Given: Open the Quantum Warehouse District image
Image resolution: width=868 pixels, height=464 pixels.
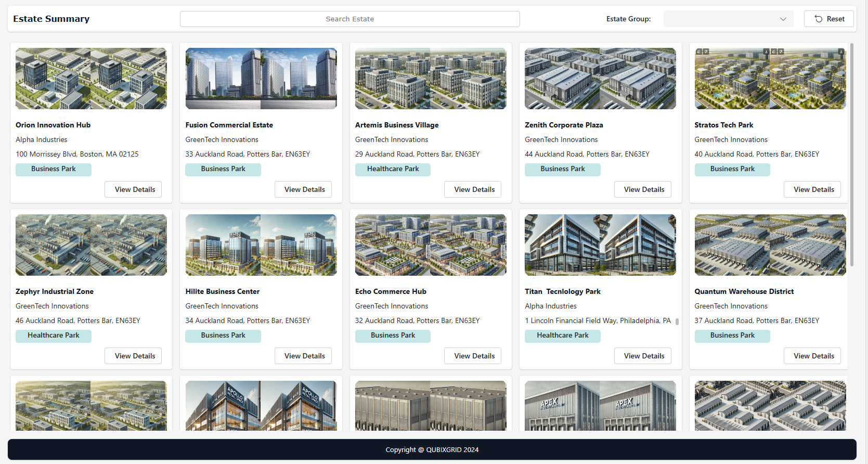Looking at the screenshot, I should tap(770, 245).
